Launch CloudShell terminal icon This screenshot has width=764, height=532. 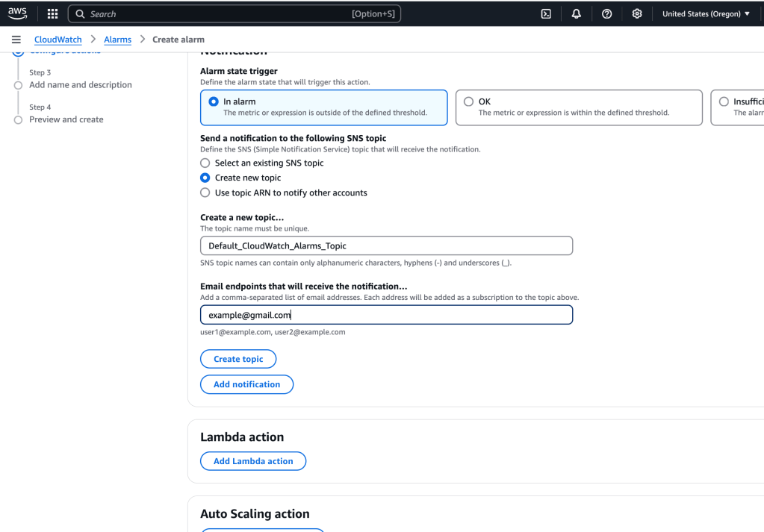[546, 13]
